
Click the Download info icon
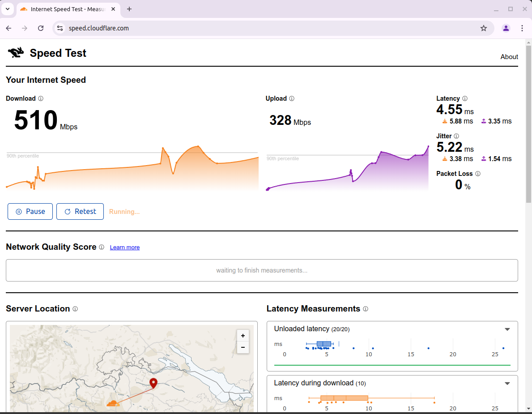tap(41, 98)
